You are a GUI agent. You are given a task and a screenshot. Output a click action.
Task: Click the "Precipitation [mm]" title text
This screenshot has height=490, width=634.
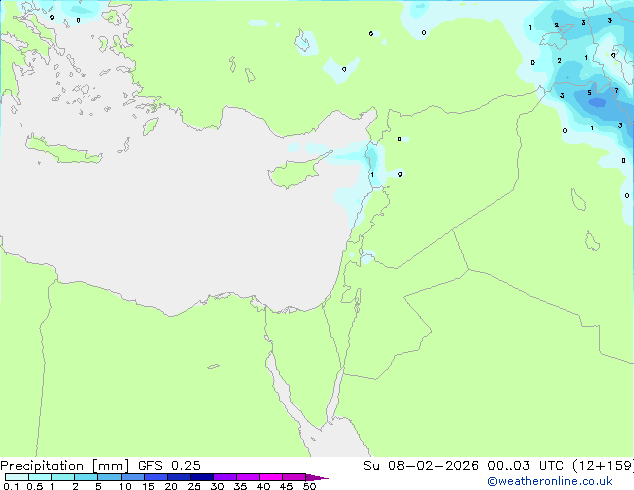pyautogui.click(x=64, y=466)
